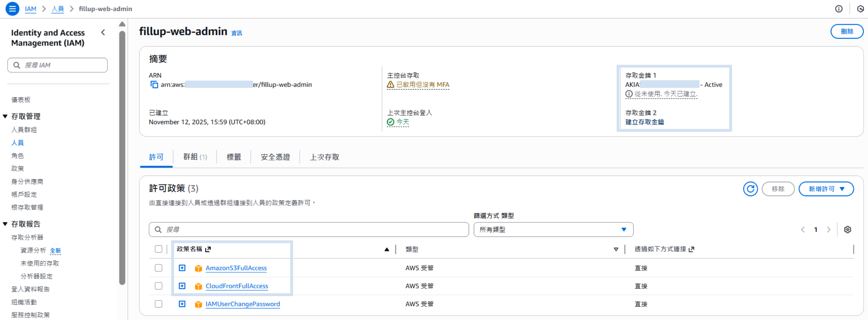Click external link icon beside 透過如下方式連接

click(692, 249)
